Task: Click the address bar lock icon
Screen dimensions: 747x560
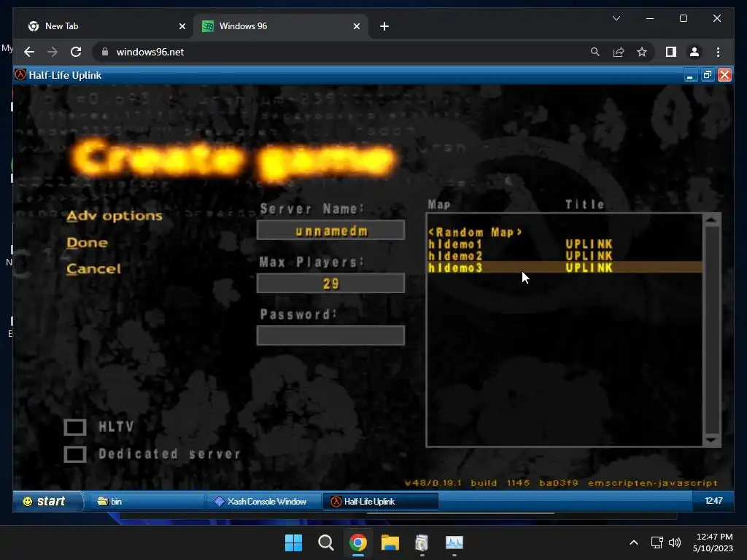Action: click(105, 52)
